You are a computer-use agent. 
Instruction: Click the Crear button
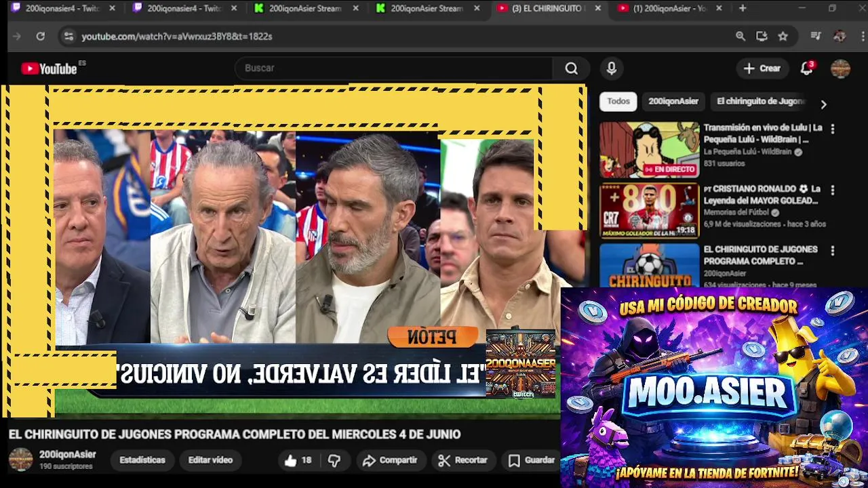[762, 68]
